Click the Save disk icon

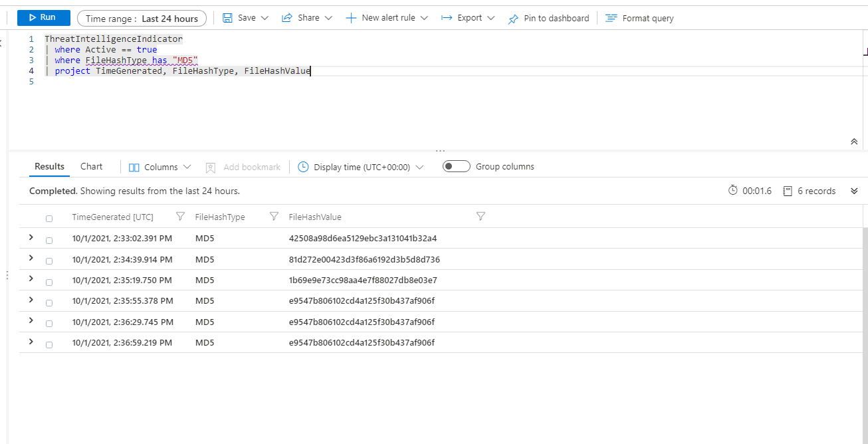(227, 18)
